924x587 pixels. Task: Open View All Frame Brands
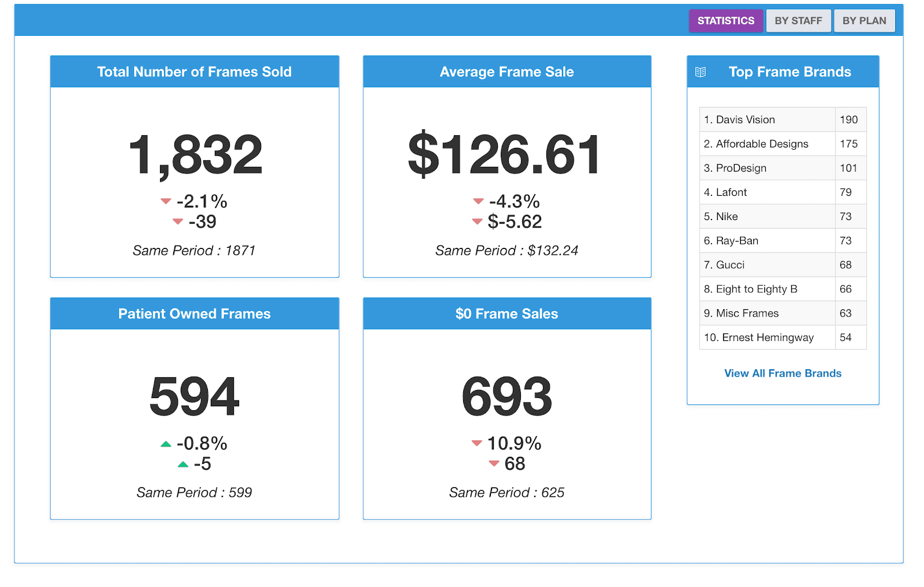(x=783, y=373)
